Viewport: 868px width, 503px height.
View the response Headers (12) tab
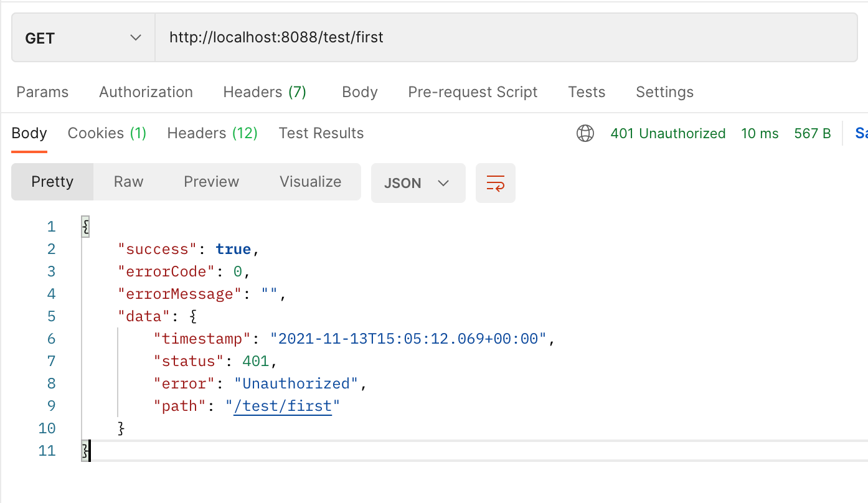tap(212, 133)
